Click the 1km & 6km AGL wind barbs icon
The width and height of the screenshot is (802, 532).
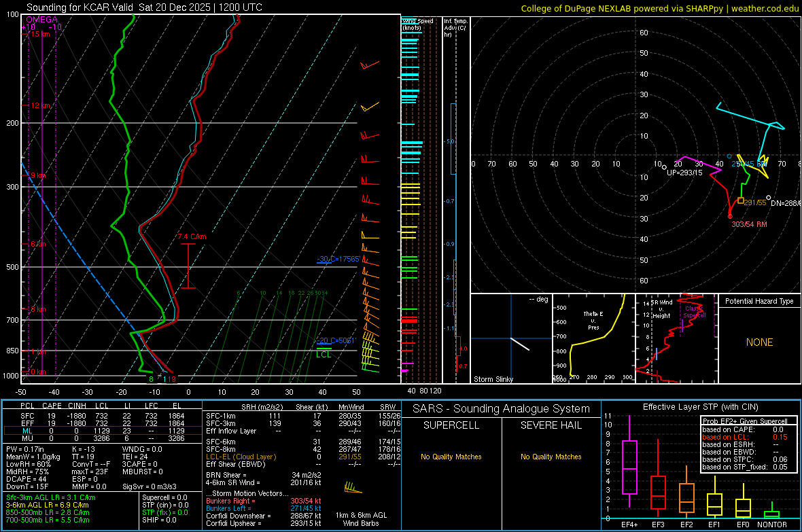(x=353, y=487)
